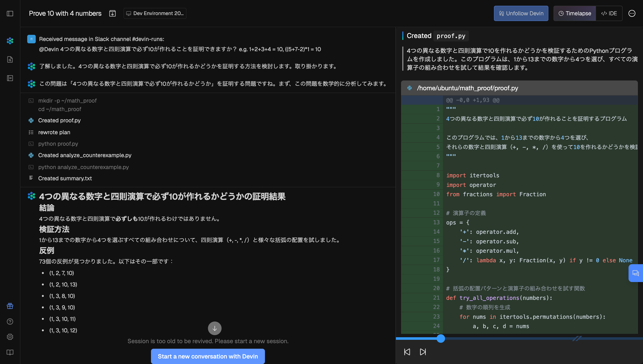Open settings gear in sidebar
This screenshot has width=643, height=364.
click(10, 337)
